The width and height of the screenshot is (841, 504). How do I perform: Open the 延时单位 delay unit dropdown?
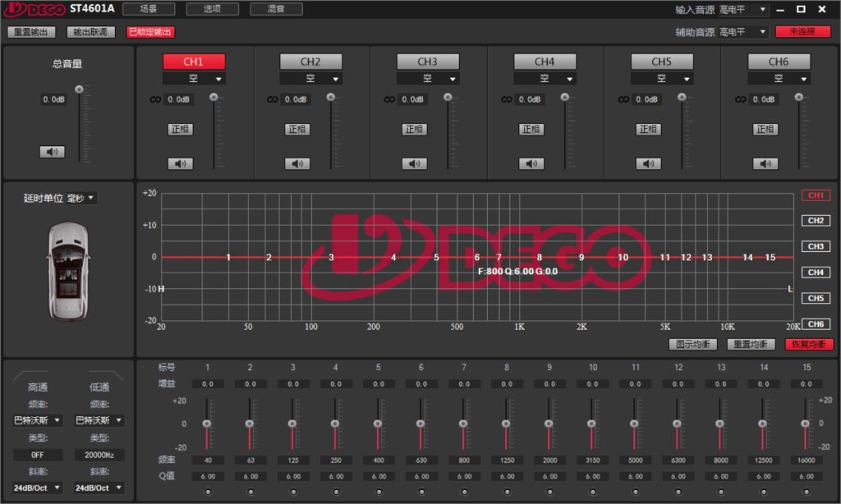tap(80, 199)
